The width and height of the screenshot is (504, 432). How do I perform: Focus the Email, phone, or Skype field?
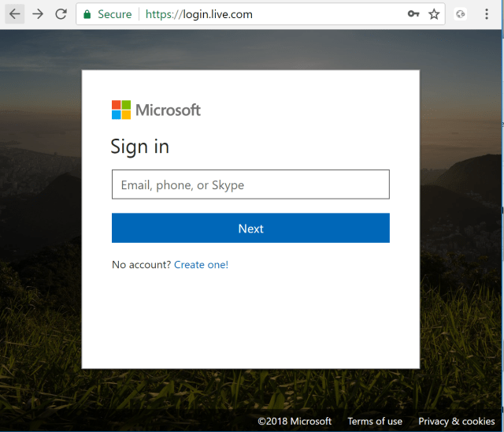click(x=250, y=184)
